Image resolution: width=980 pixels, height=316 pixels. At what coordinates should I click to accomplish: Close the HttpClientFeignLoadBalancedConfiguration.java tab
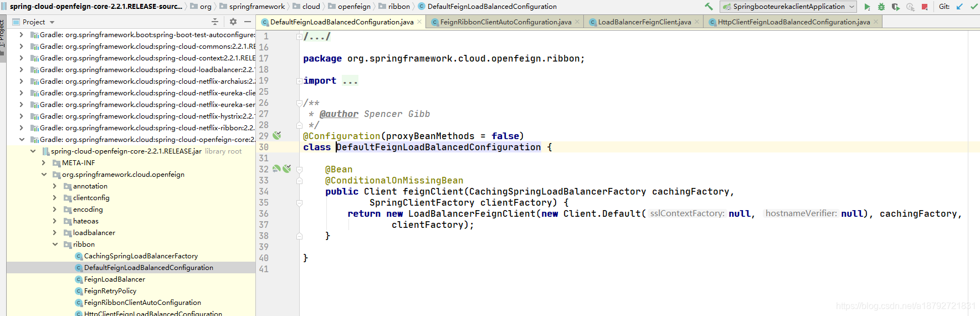point(876,22)
